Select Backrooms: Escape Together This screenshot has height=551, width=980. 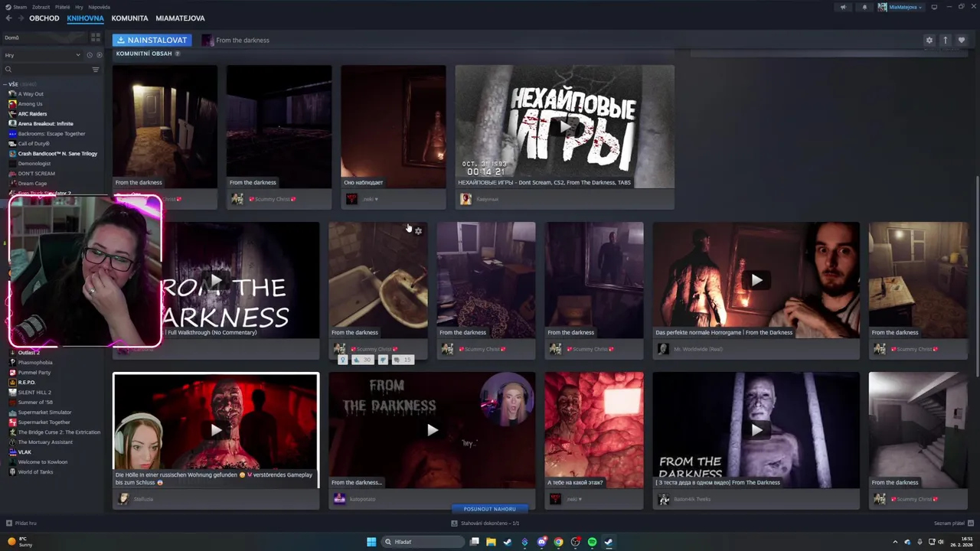pyautogui.click(x=51, y=134)
